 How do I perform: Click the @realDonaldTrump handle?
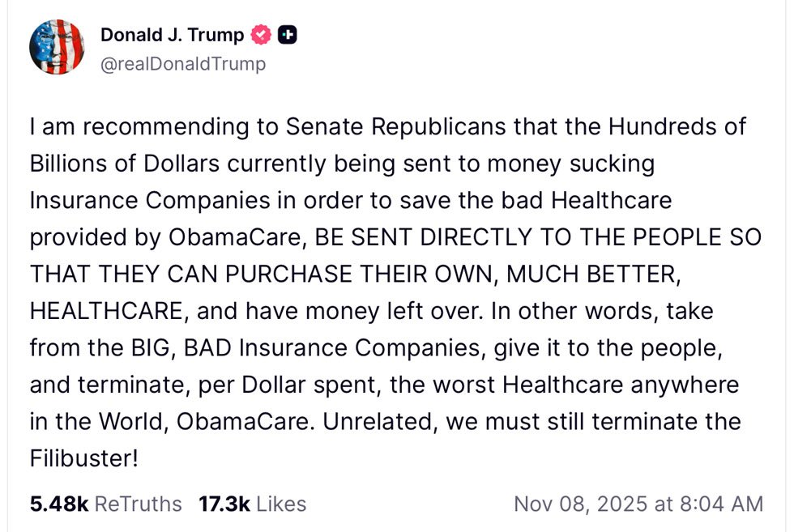(182, 63)
